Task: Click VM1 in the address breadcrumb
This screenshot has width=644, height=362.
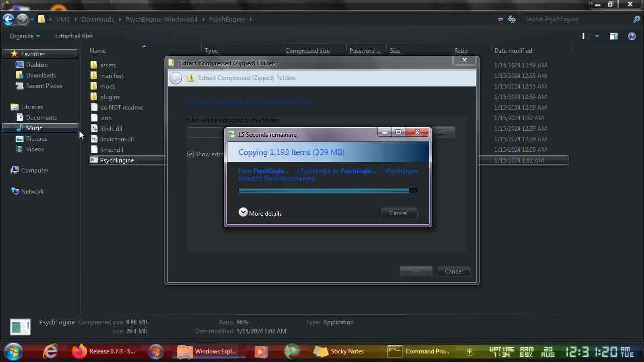Action: pos(63,19)
